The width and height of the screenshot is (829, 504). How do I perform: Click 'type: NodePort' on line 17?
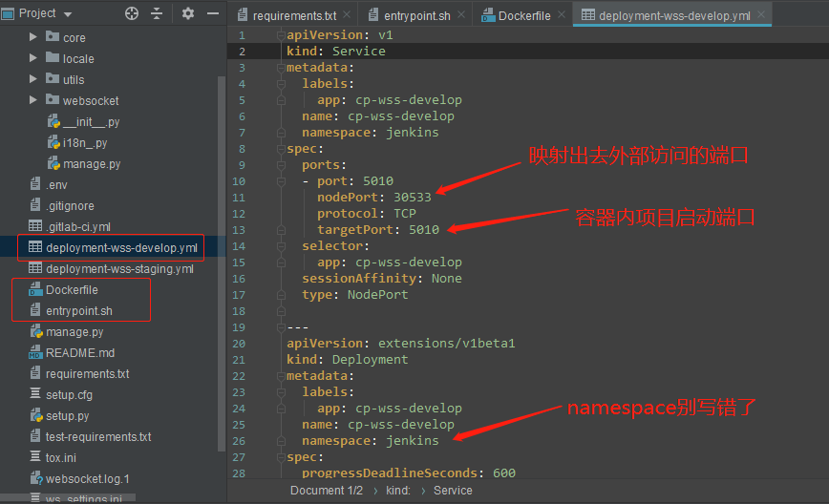click(354, 295)
